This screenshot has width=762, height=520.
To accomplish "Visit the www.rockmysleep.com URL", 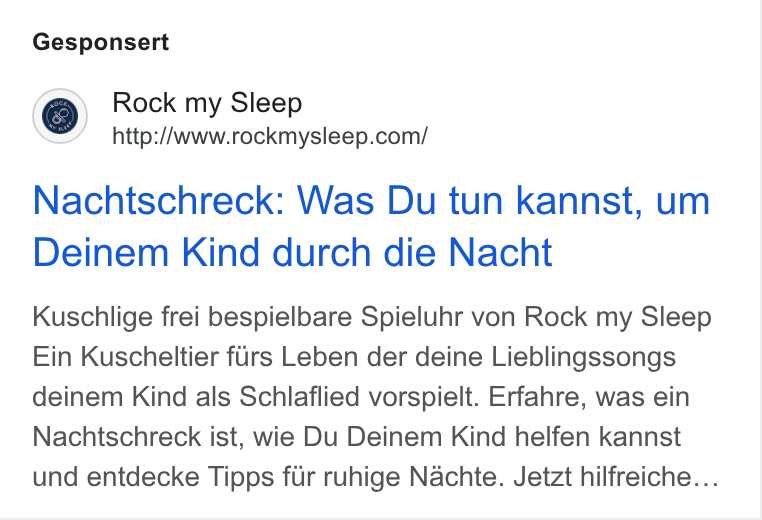I will coord(270,136).
